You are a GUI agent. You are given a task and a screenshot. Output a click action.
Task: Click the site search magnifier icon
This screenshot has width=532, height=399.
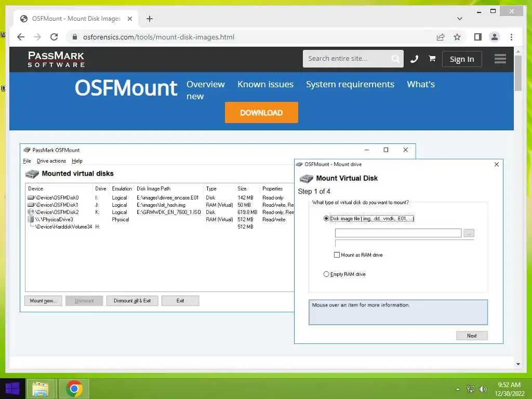click(x=395, y=59)
